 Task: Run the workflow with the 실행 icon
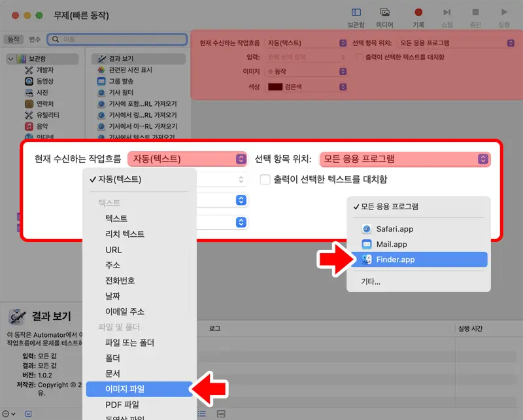504,12
